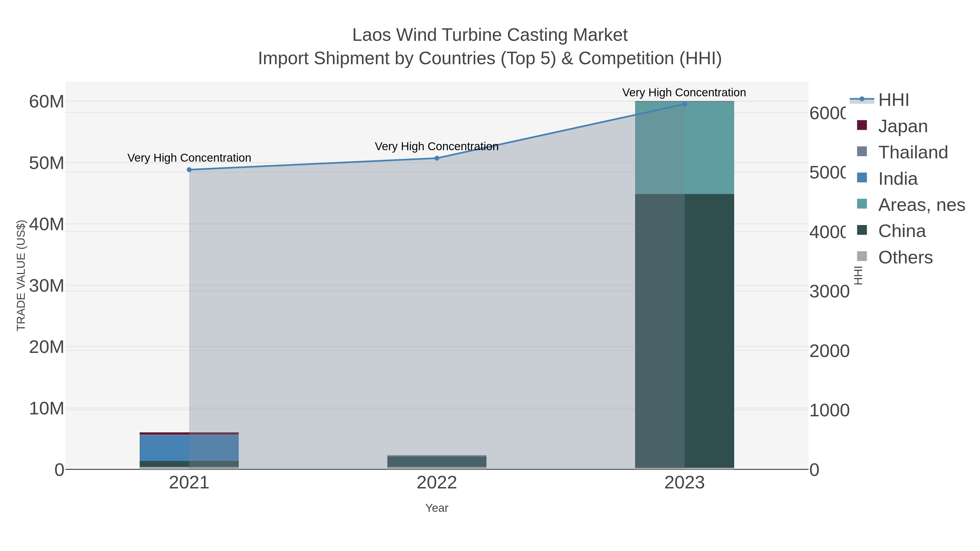
Task: Toggle the Others legend label
Action: point(905,257)
